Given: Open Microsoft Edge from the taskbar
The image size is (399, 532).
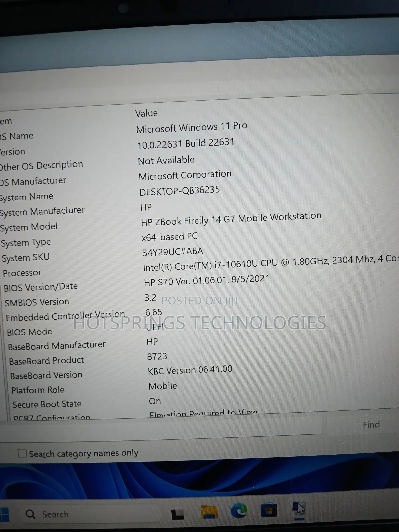Looking at the screenshot, I should (239, 511).
